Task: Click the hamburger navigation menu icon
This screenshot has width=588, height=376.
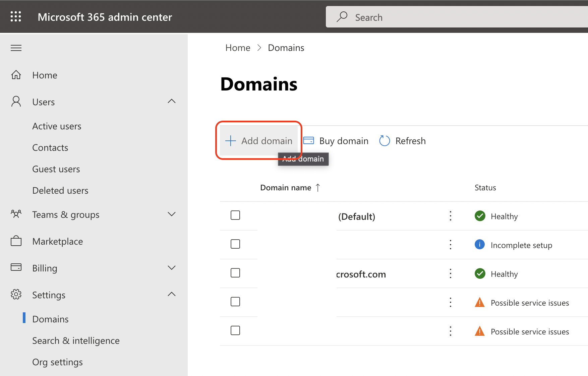Action: [16, 48]
